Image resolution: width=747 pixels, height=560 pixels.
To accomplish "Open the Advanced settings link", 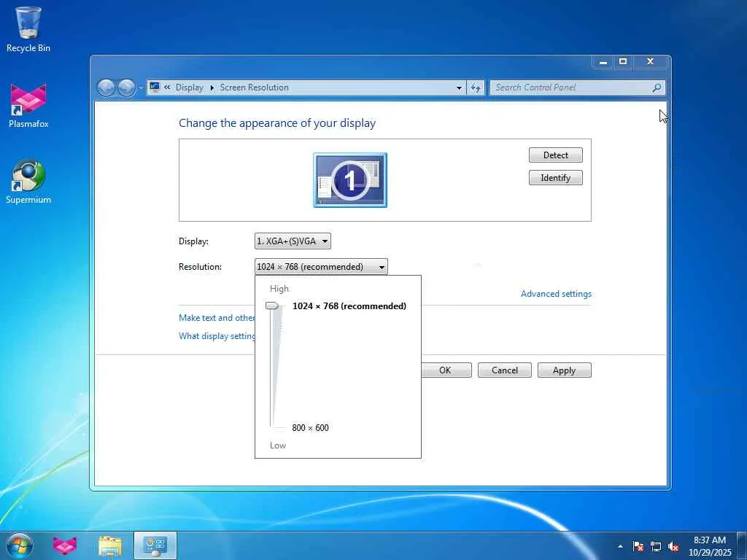I will (x=556, y=294).
